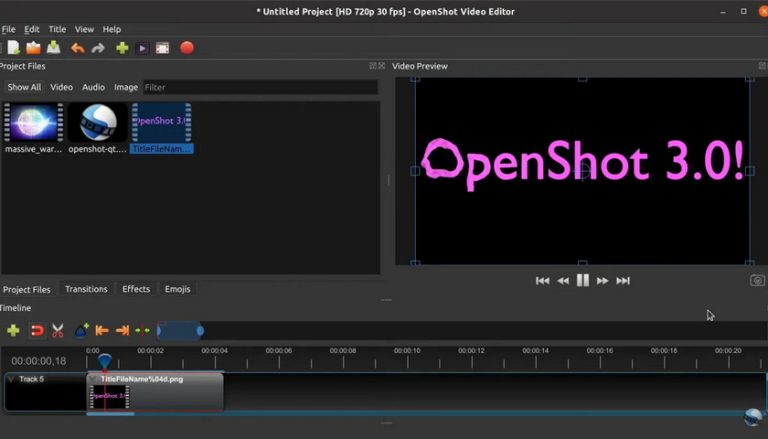
Task: Open the Title menu
Action: click(x=57, y=29)
